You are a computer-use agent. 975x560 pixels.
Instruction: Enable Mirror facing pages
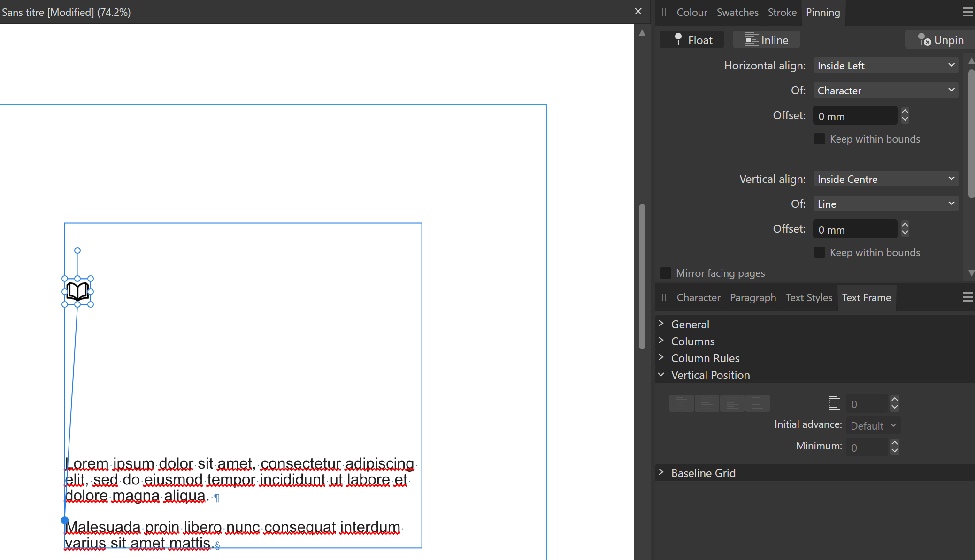pyautogui.click(x=666, y=273)
